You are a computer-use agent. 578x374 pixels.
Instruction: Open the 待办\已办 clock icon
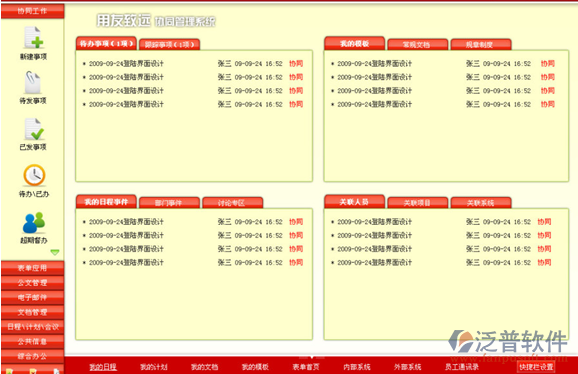pos(34,175)
